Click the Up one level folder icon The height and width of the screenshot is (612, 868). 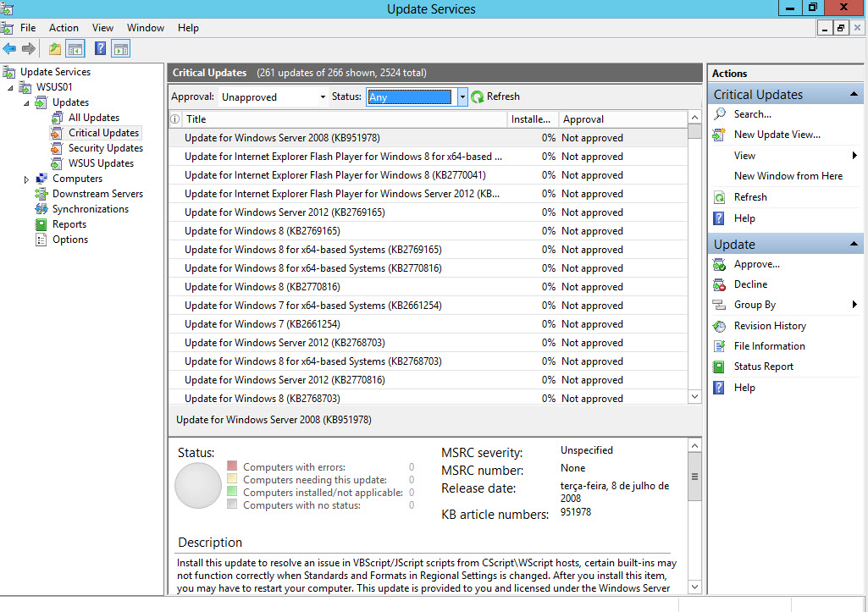pyautogui.click(x=55, y=49)
